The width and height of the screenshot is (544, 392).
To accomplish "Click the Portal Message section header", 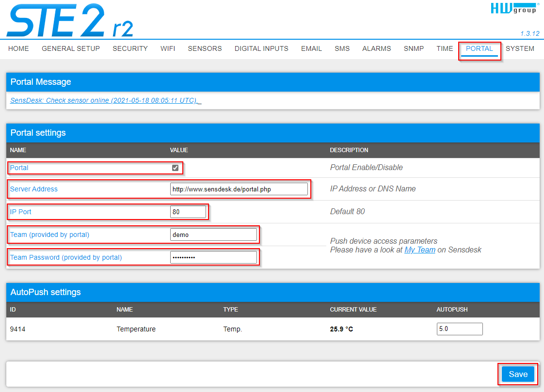I will pos(272,82).
